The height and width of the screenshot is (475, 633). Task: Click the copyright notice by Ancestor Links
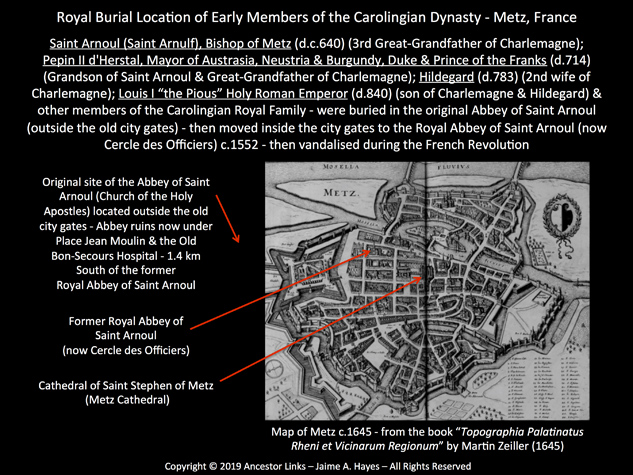pos(318,467)
